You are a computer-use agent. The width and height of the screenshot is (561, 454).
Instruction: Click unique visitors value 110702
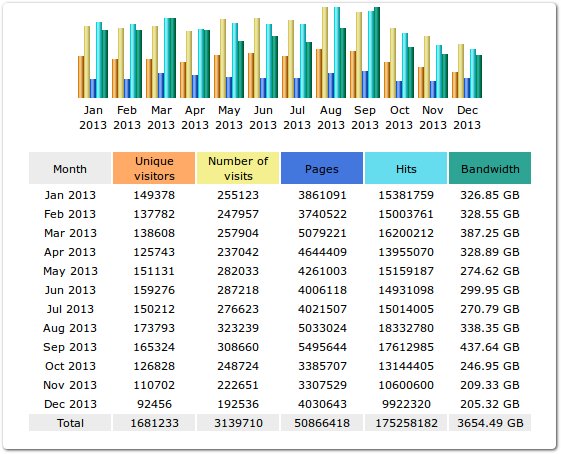(154, 385)
